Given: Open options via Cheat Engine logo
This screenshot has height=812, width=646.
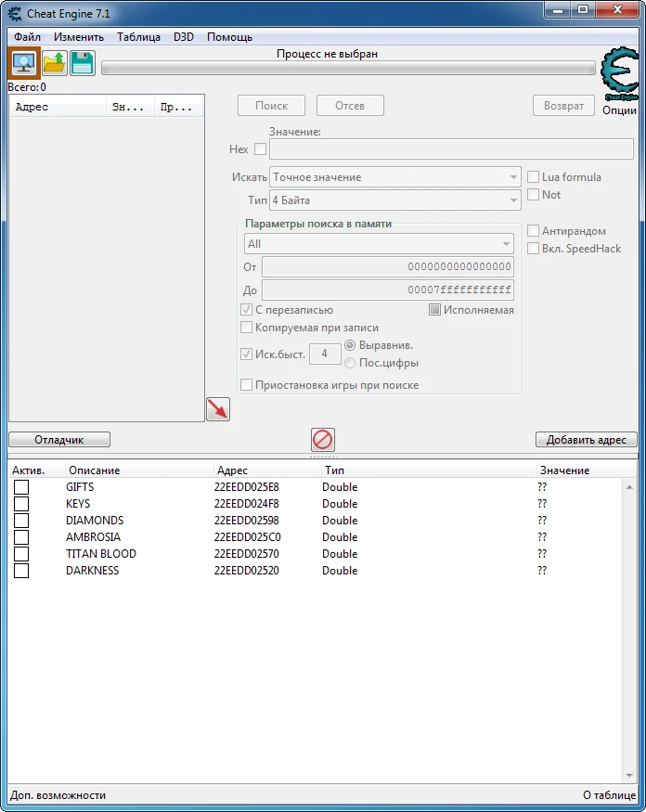Looking at the screenshot, I should pyautogui.click(x=620, y=74).
